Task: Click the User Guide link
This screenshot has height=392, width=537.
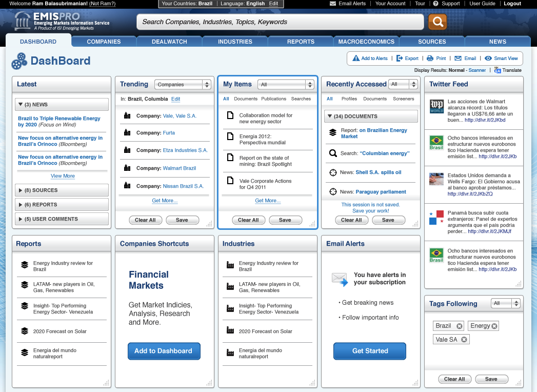Action: [x=482, y=4]
